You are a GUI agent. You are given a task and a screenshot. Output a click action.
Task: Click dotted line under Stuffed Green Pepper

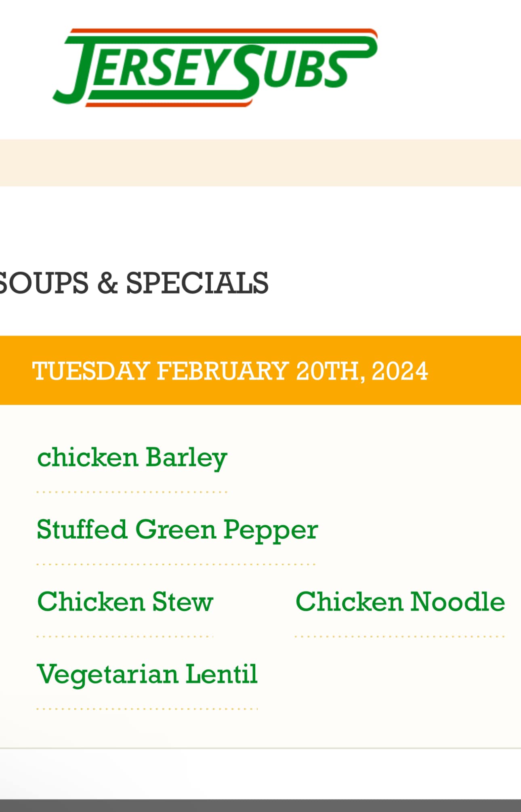[176, 564]
